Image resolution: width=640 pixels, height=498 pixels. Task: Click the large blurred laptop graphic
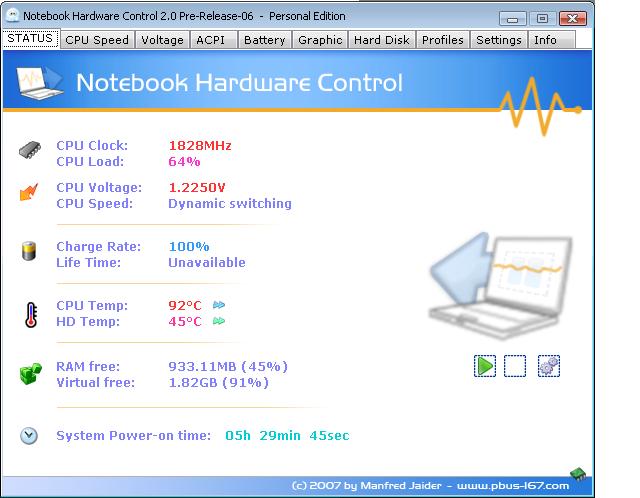500,286
